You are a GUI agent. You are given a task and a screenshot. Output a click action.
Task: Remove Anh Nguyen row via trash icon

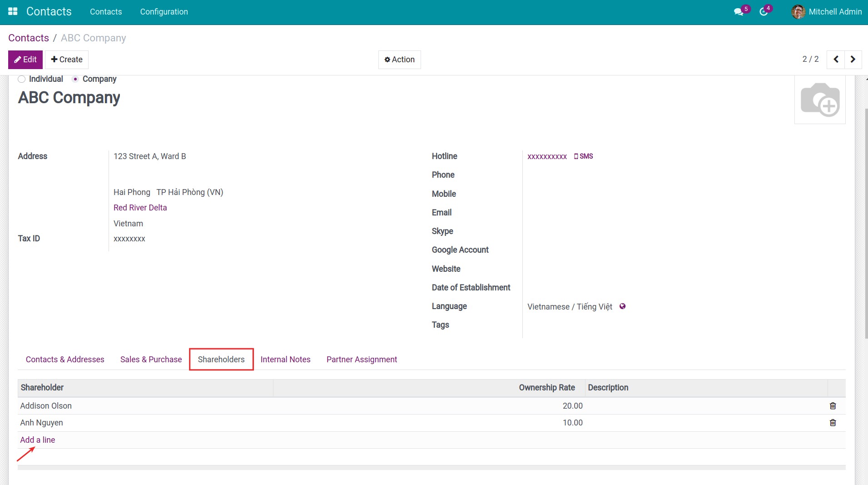click(x=833, y=423)
